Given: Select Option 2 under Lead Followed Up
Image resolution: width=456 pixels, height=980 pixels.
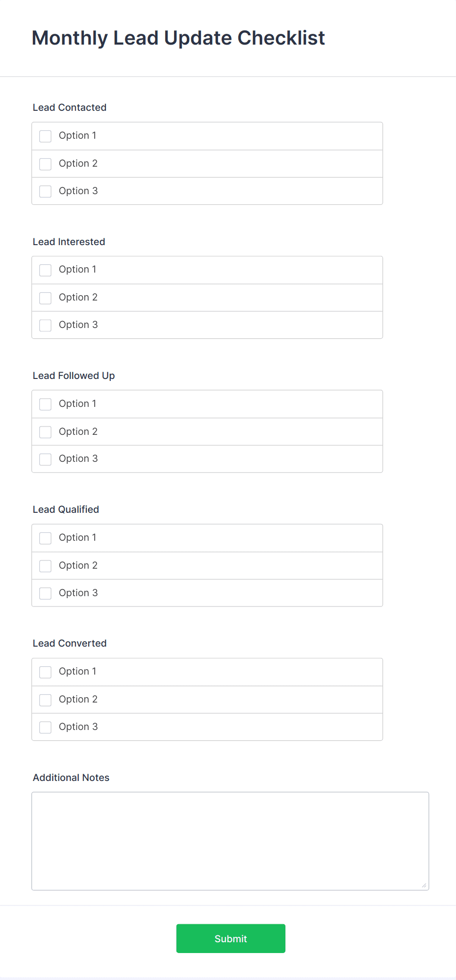Looking at the screenshot, I should (46, 432).
